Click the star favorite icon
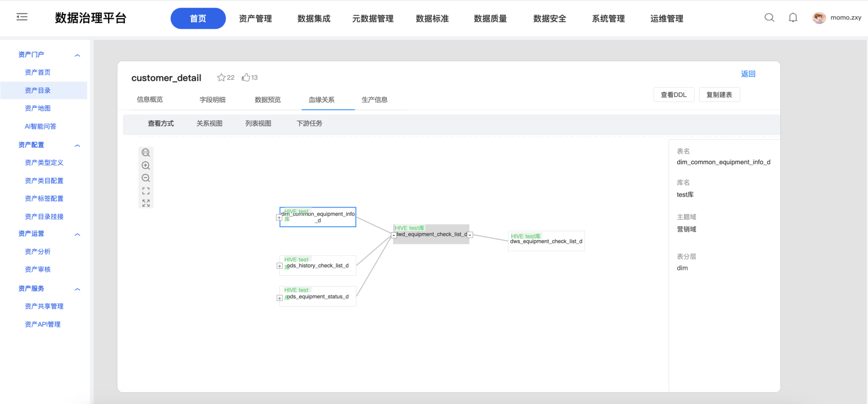Viewport: 868px width, 404px height. click(x=221, y=77)
